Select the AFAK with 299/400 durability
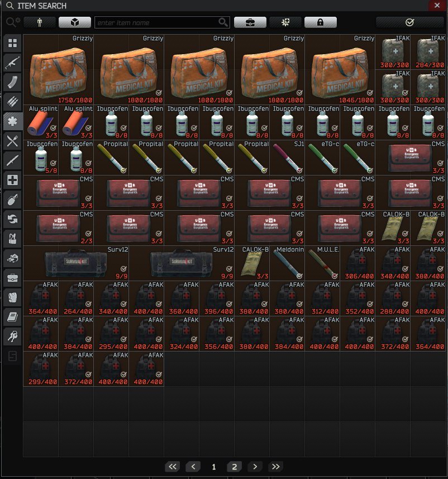The height and width of the screenshot is (479, 448). 41,368
